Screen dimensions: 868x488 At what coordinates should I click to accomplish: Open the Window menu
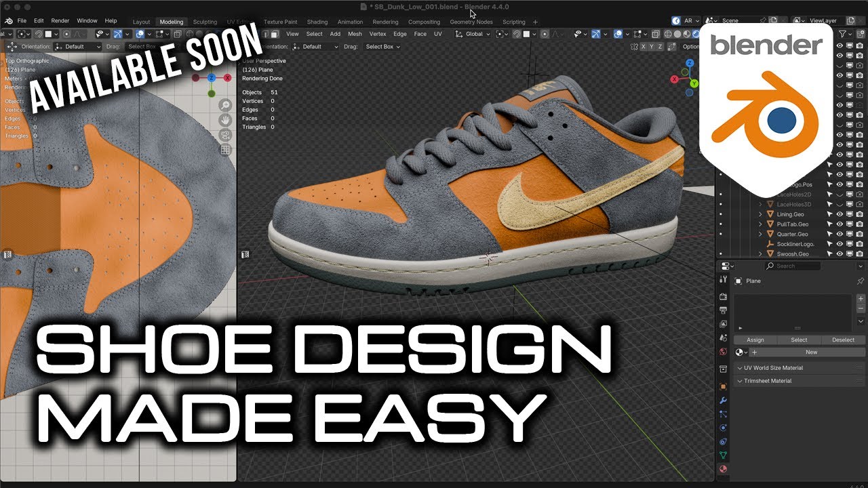click(x=87, y=21)
